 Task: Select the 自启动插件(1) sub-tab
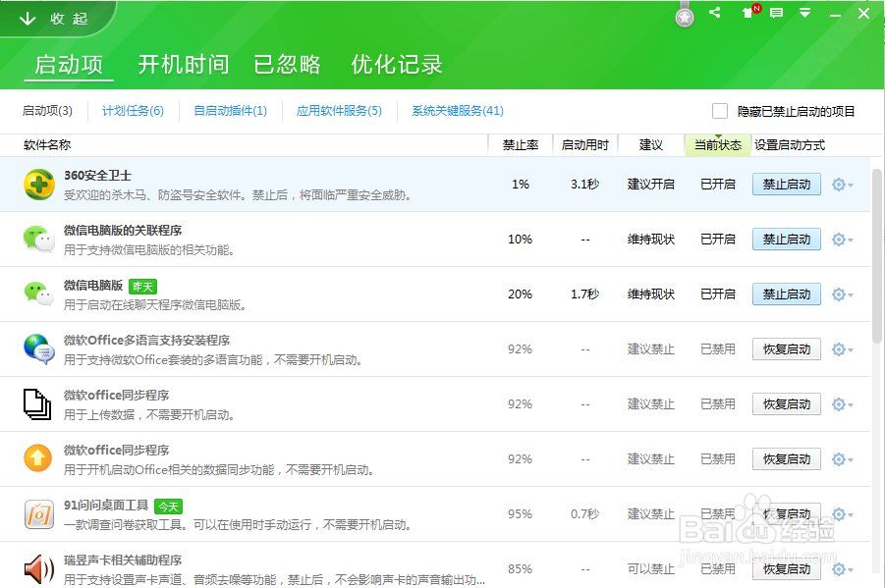coord(230,111)
